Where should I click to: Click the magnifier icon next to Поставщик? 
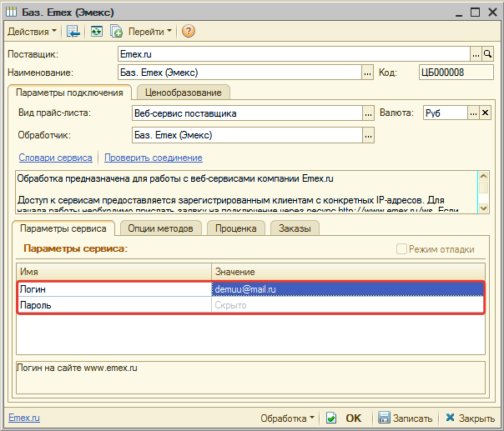487,54
